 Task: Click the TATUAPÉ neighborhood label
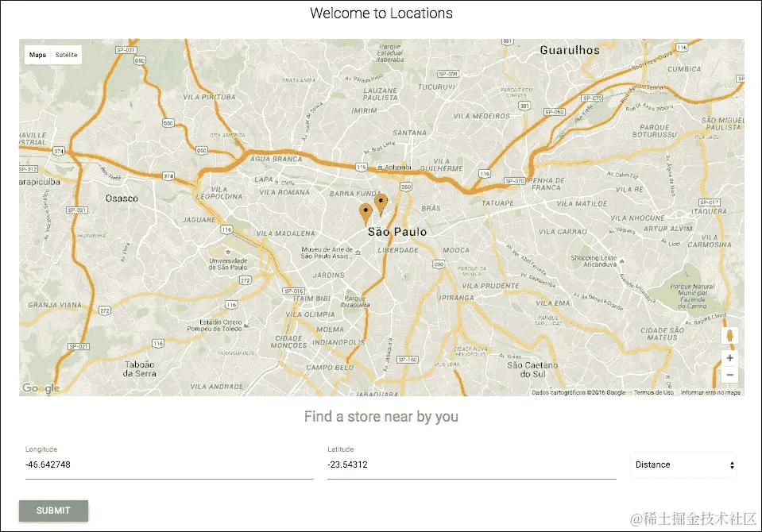click(x=497, y=203)
